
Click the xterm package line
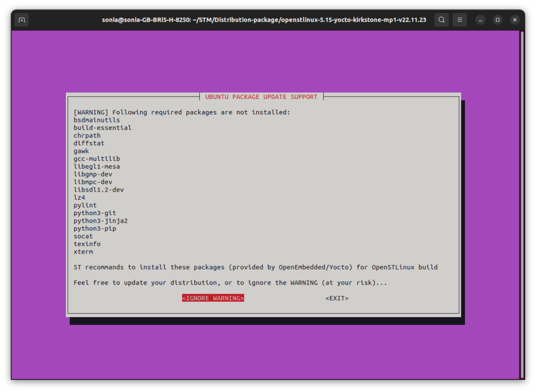(83, 252)
